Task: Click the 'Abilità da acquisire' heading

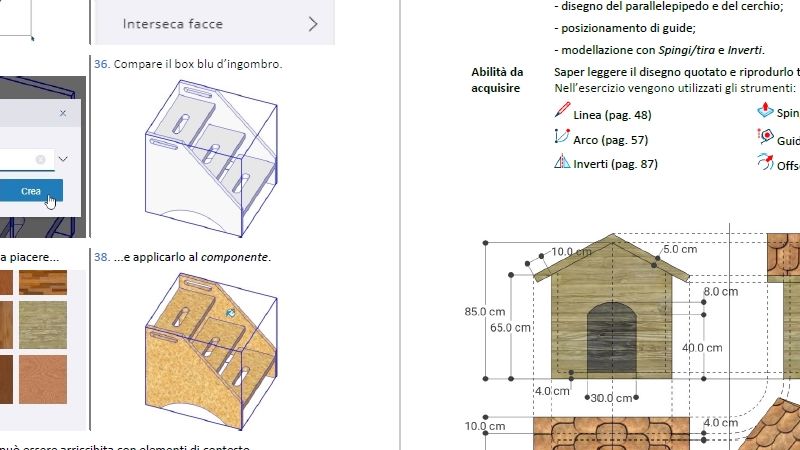Action: pos(497,80)
